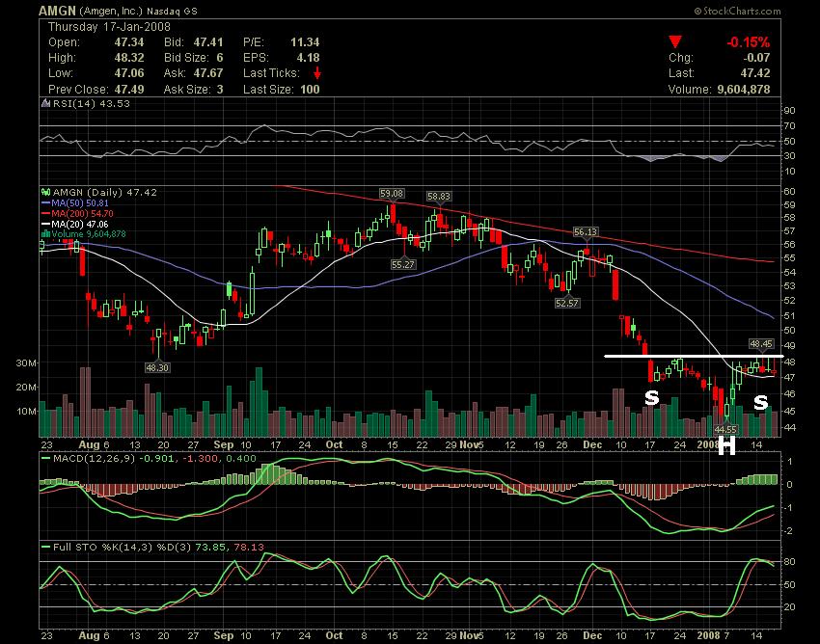The width and height of the screenshot is (820, 644).
Task: Click the red down-triangle change indicator
Action: (x=675, y=41)
